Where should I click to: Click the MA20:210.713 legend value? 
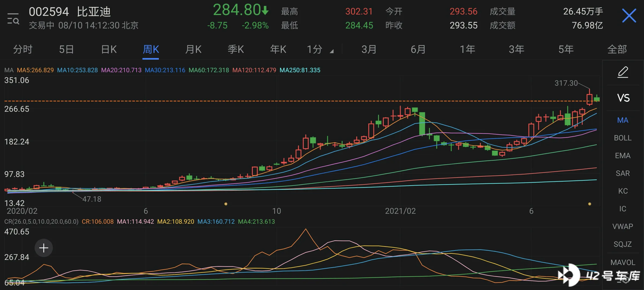[121, 70]
